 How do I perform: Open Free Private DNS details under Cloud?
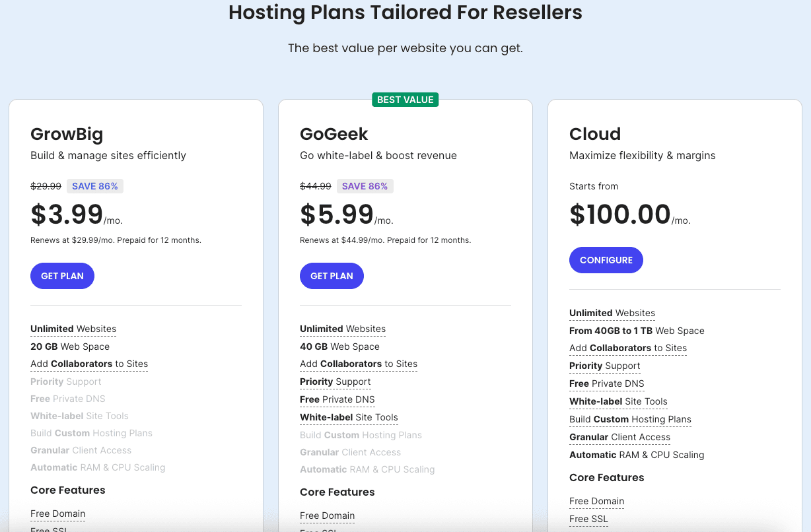[606, 383]
